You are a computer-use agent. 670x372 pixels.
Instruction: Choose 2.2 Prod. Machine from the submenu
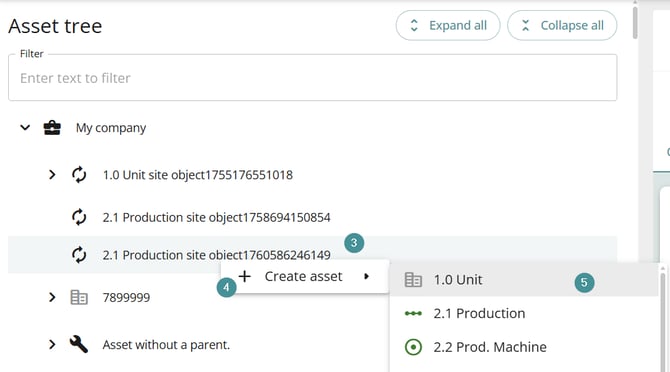point(524,347)
